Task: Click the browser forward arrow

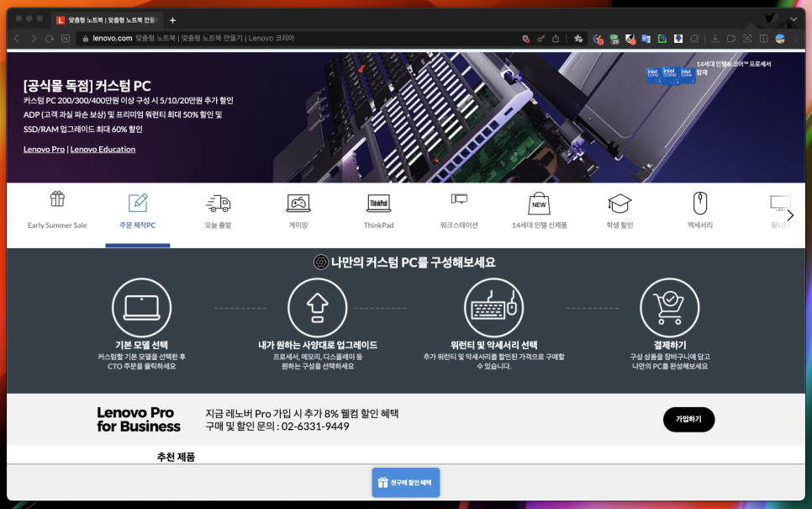Action: 34,39
